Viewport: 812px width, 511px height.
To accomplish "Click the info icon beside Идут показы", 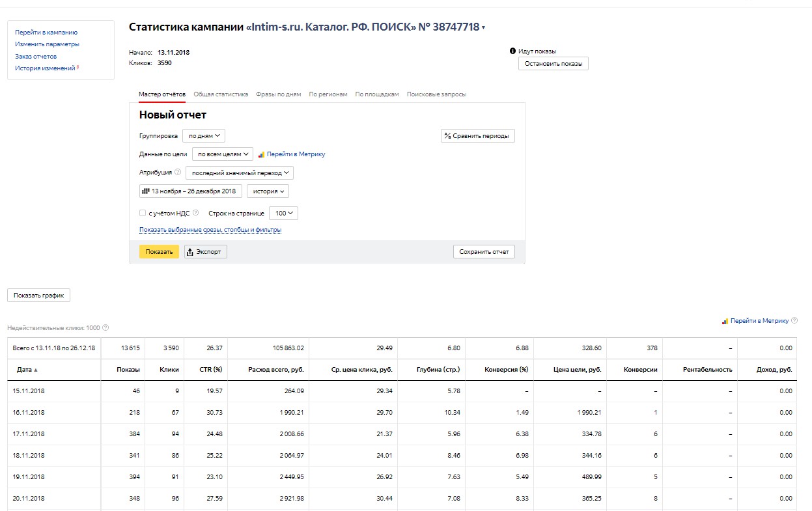I will click(513, 51).
